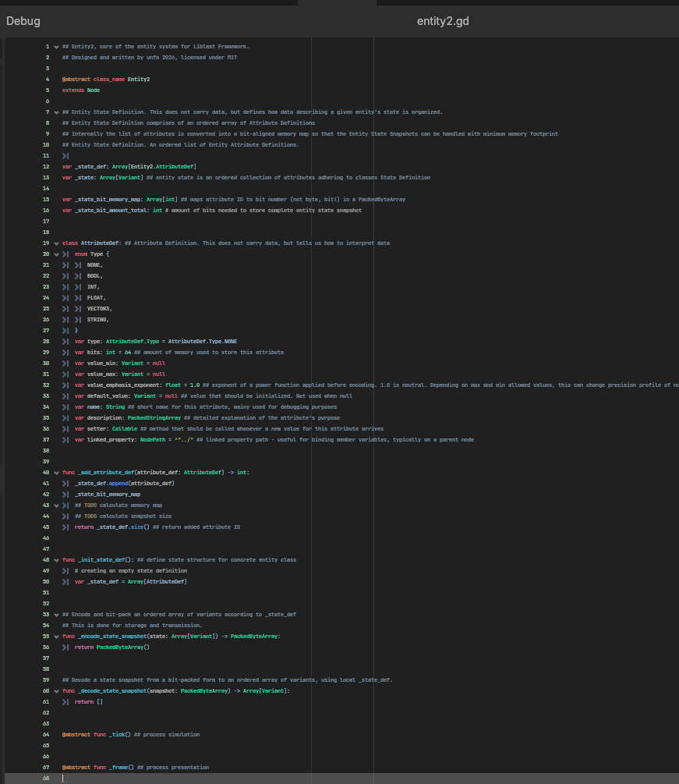679x784 pixels.
Task: Collapse the comment block at line 7
Action: (x=56, y=112)
